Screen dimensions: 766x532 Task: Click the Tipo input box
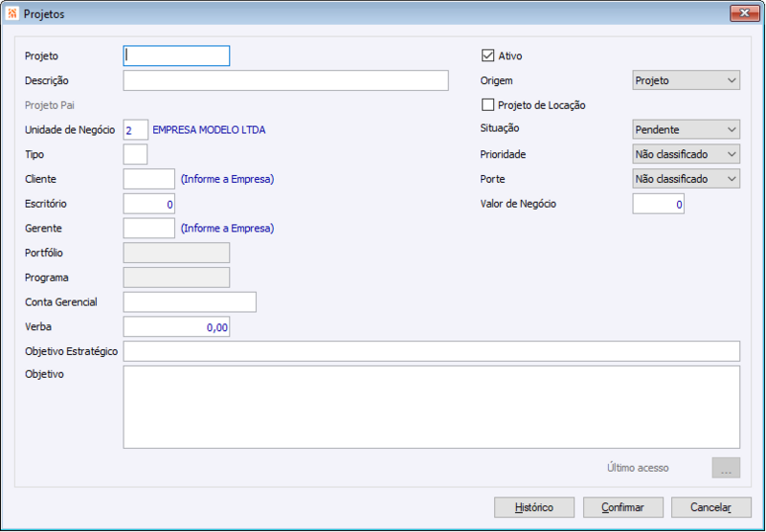[x=135, y=154]
